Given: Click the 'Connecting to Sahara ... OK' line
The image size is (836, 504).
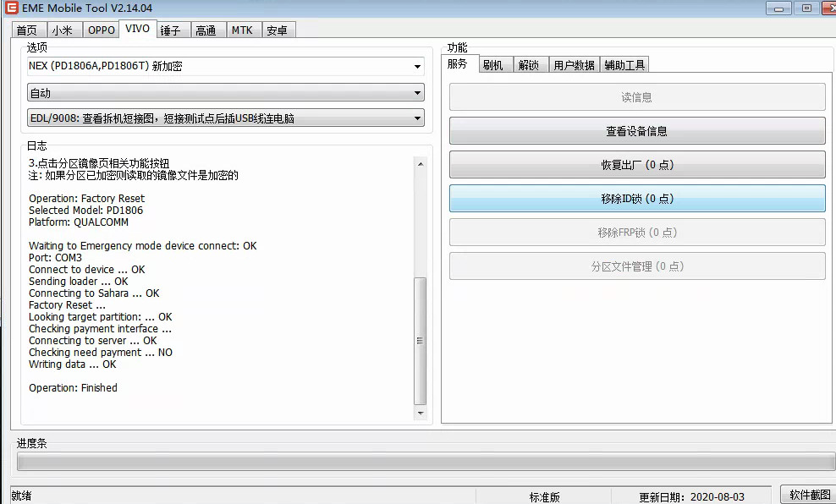Looking at the screenshot, I should [x=95, y=293].
